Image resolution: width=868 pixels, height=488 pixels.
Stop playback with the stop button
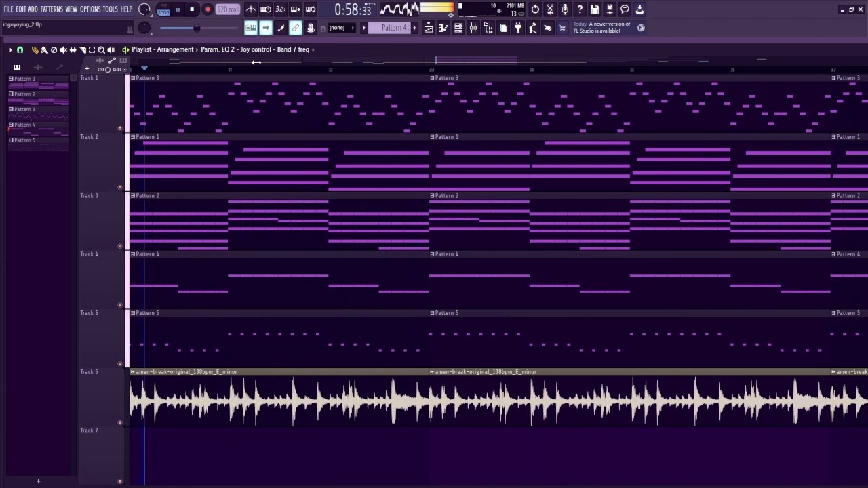(192, 9)
